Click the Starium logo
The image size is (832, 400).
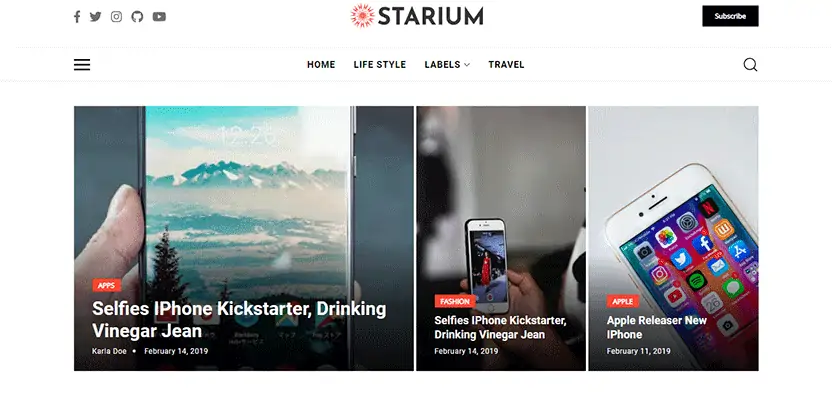(x=417, y=16)
